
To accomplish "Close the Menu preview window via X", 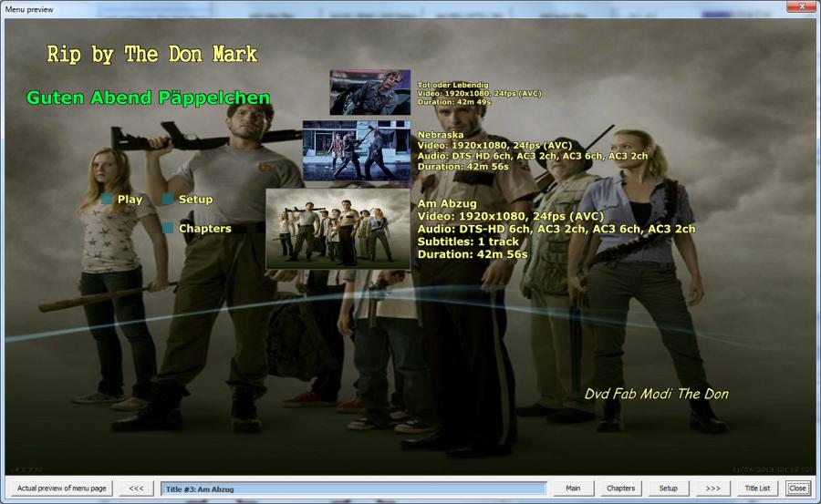I will coord(801,6).
